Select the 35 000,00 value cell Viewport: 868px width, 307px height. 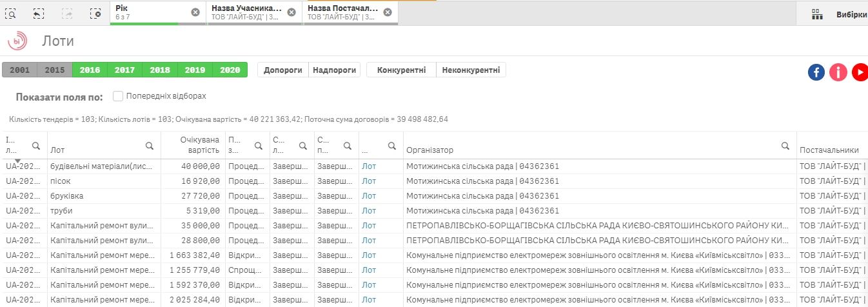(x=192, y=226)
